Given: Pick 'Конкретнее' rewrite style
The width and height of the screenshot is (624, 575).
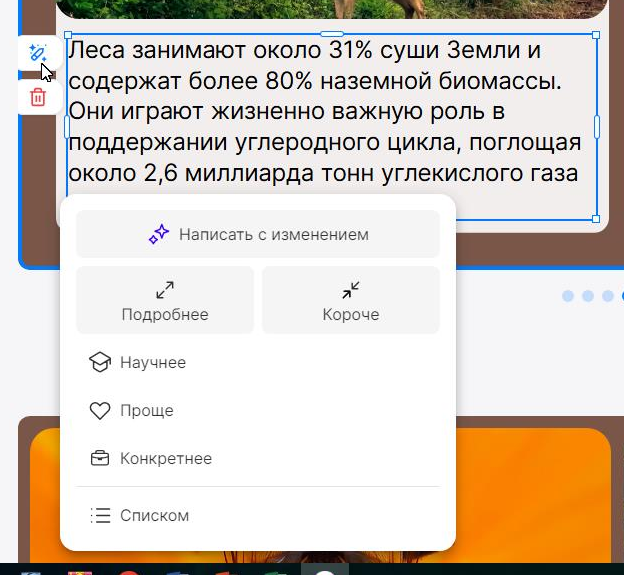Looking at the screenshot, I should coord(258,458).
